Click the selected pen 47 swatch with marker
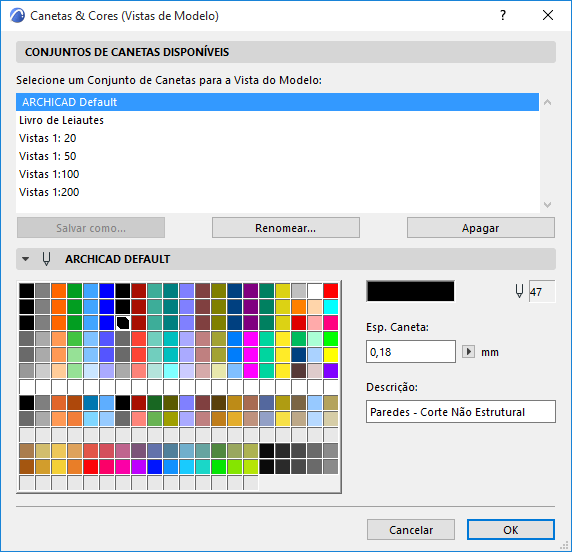The height and width of the screenshot is (552, 572). click(123, 323)
